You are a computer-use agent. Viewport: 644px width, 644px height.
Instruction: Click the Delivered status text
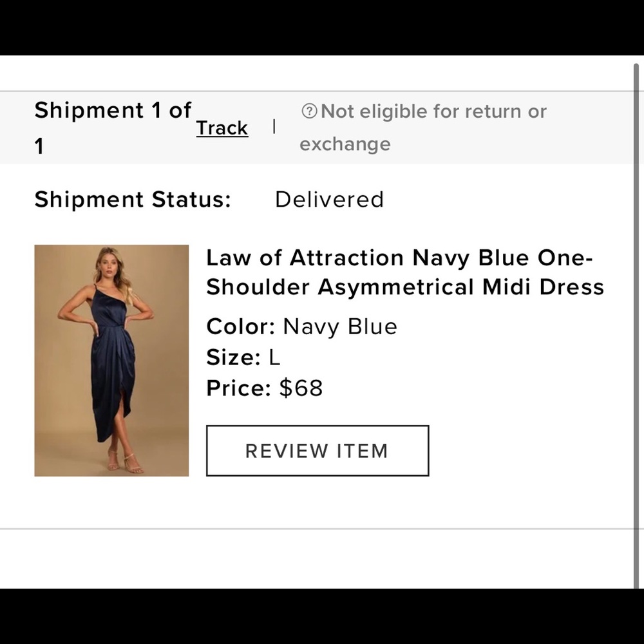[329, 200]
